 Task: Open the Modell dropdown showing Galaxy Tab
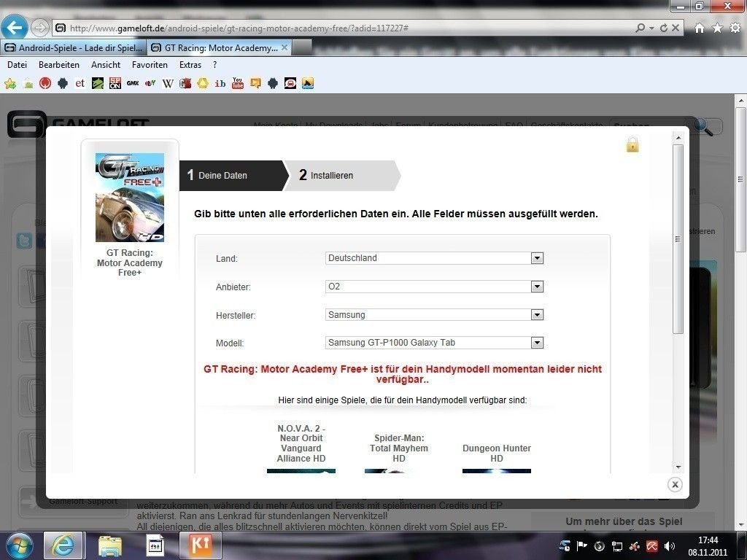434,343
